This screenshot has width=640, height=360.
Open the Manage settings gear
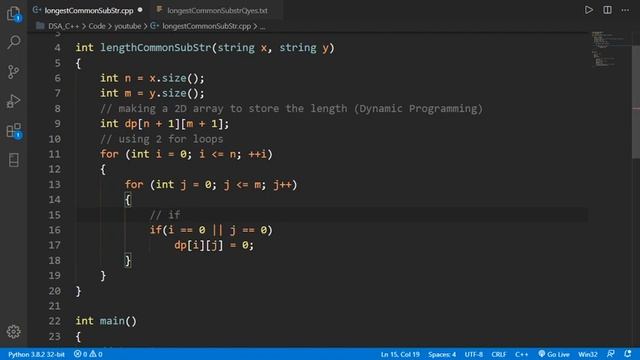[x=13, y=331]
